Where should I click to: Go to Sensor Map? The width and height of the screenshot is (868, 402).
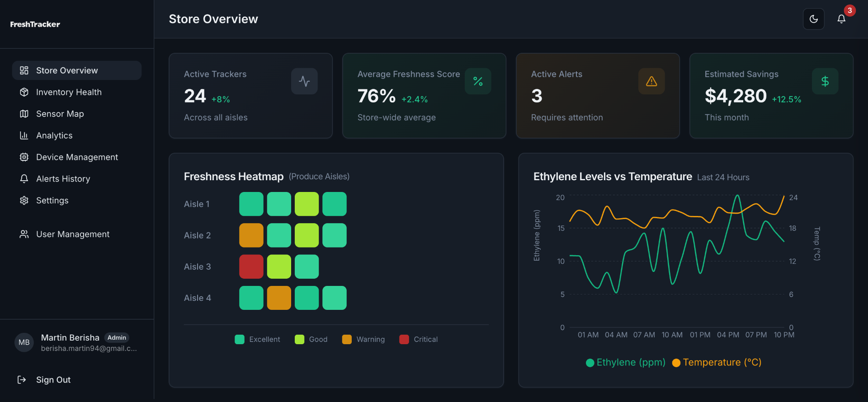(77, 114)
